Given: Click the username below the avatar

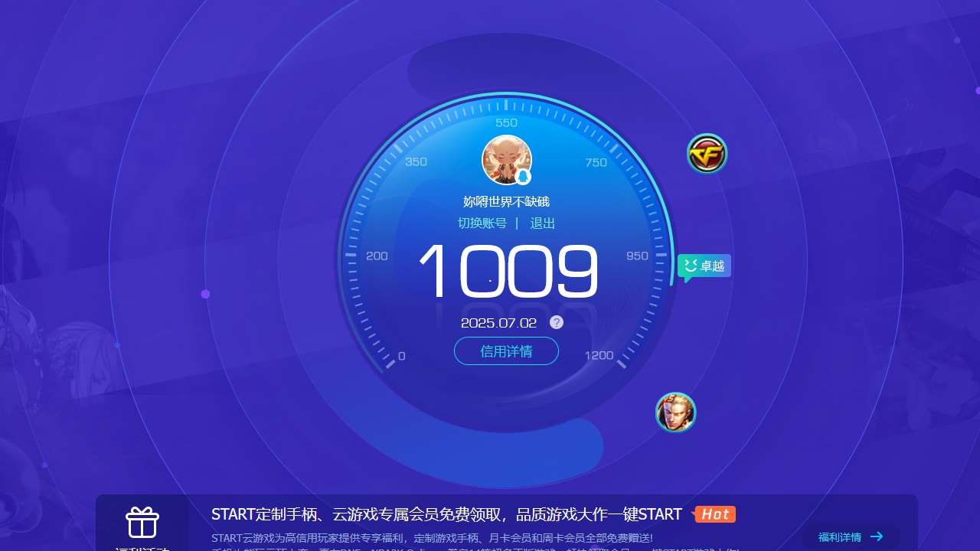Looking at the screenshot, I should (506, 202).
